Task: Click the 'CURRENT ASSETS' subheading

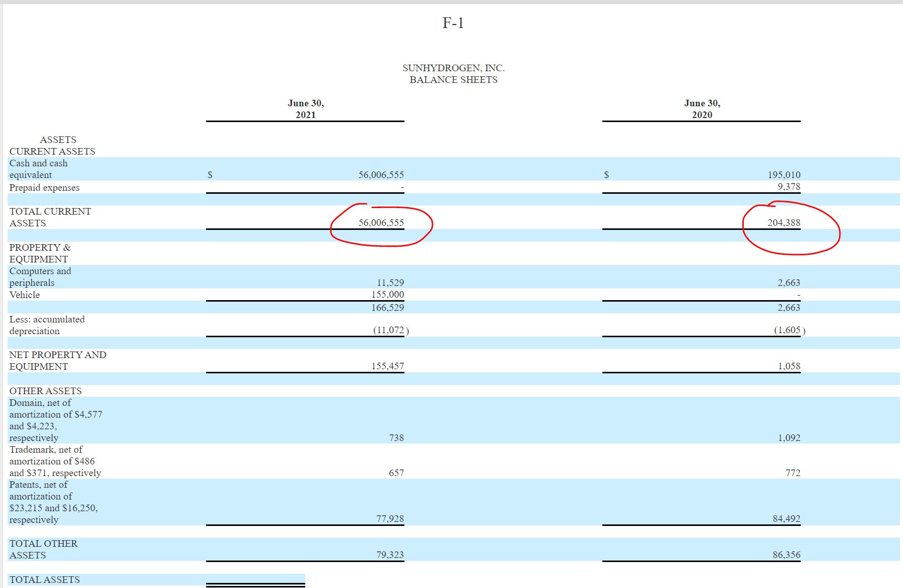Action: pos(52,151)
